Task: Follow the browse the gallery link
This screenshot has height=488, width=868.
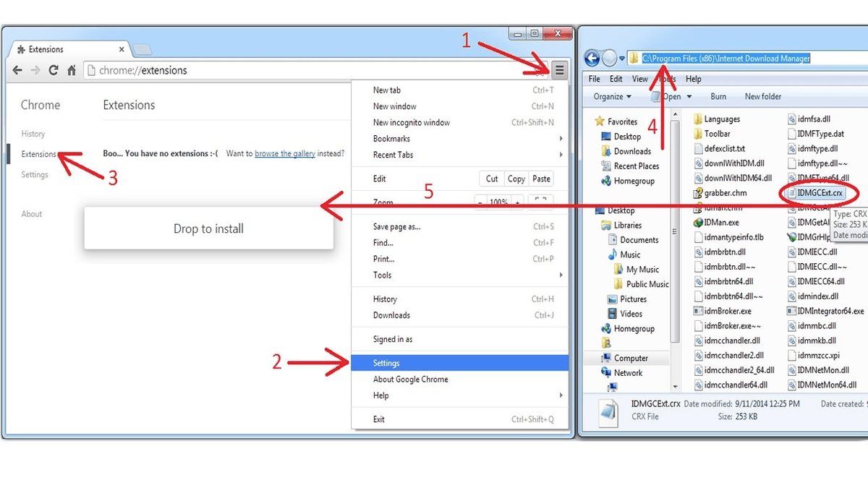Action: [284, 154]
